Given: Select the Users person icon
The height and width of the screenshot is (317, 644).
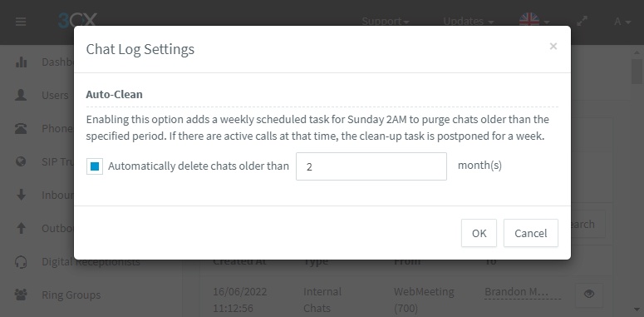Looking at the screenshot, I should [x=21, y=95].
